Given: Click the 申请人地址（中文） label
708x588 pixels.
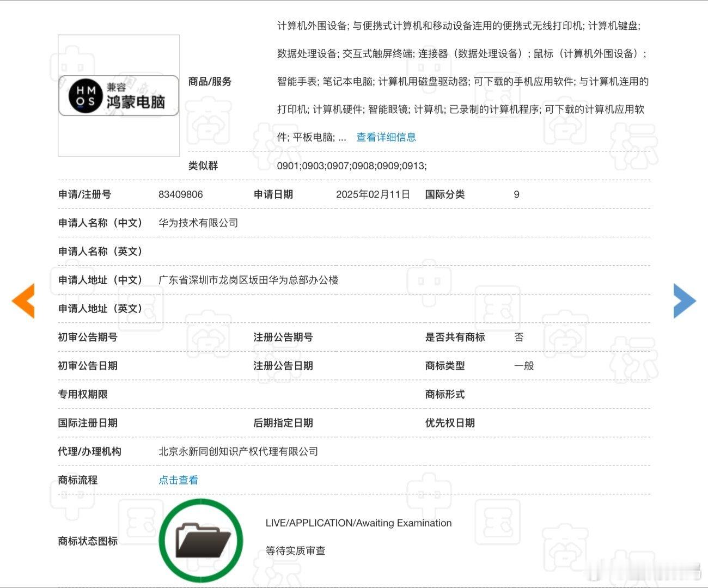Looking at the screenshot, I should pos(100,280).
